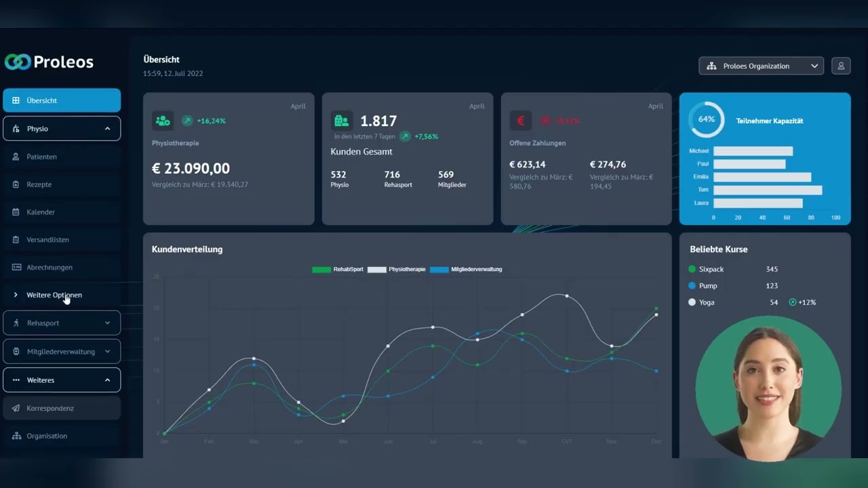Image resolution: width=868 pixels, height=488 pixels.
Task: Click the Proleos logo icon
Action: (18, 62)
